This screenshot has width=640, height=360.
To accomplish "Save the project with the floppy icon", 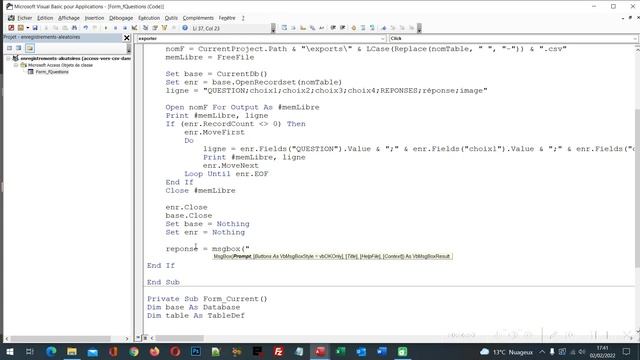I will pos(35,28).
